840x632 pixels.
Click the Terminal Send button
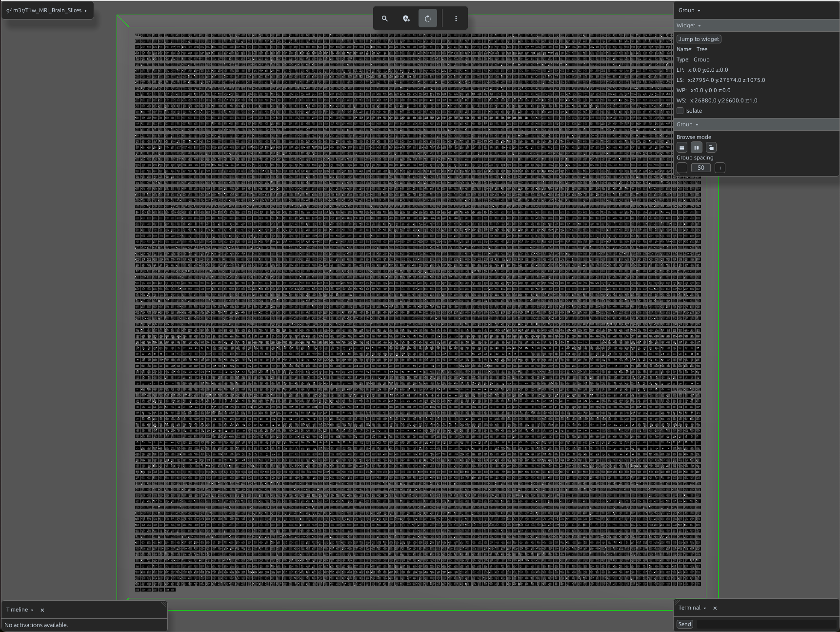[x=685, y=624]
